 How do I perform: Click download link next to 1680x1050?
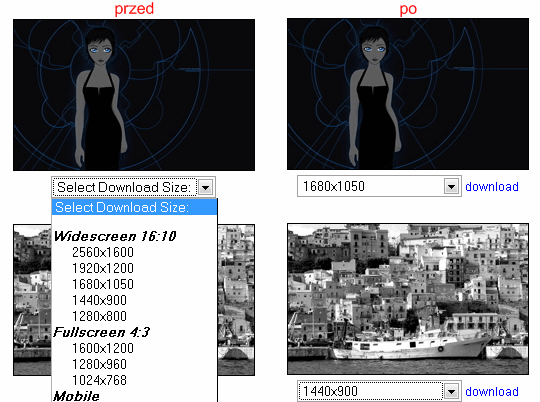[x=492, y=187]
